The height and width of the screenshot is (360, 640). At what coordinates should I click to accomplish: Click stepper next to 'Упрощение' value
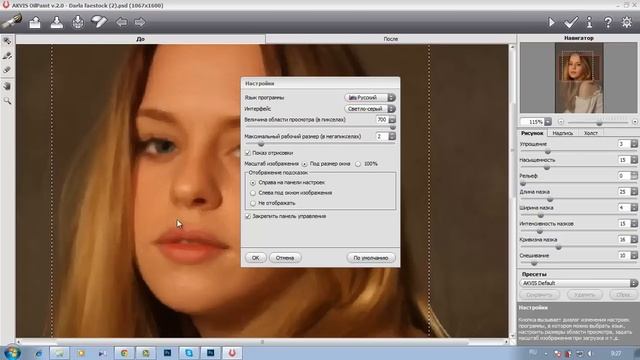point(634,144)
